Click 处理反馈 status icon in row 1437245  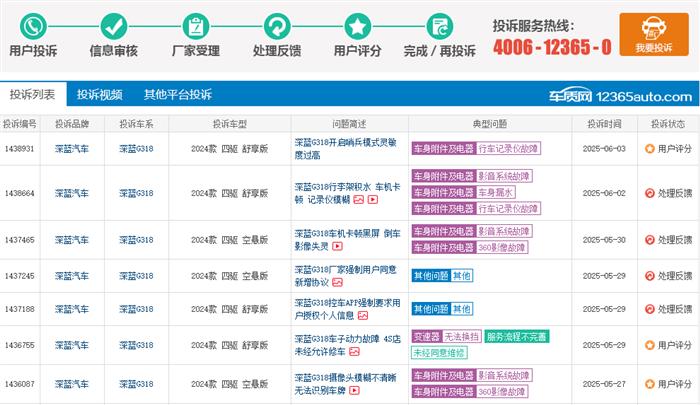pos(650,276)
